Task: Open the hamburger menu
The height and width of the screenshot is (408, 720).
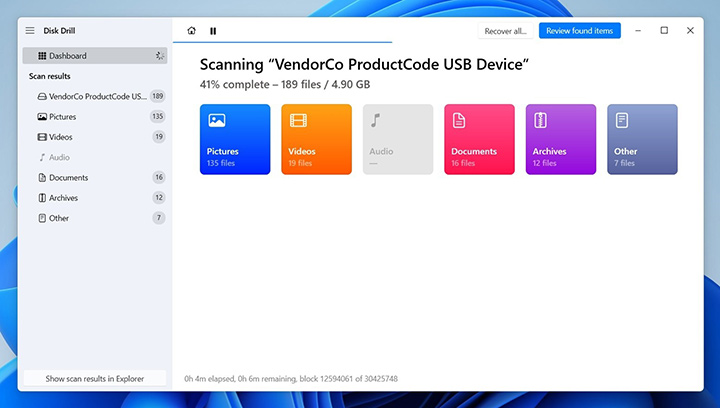Action: pyautogui.click(x=30, y=31)
